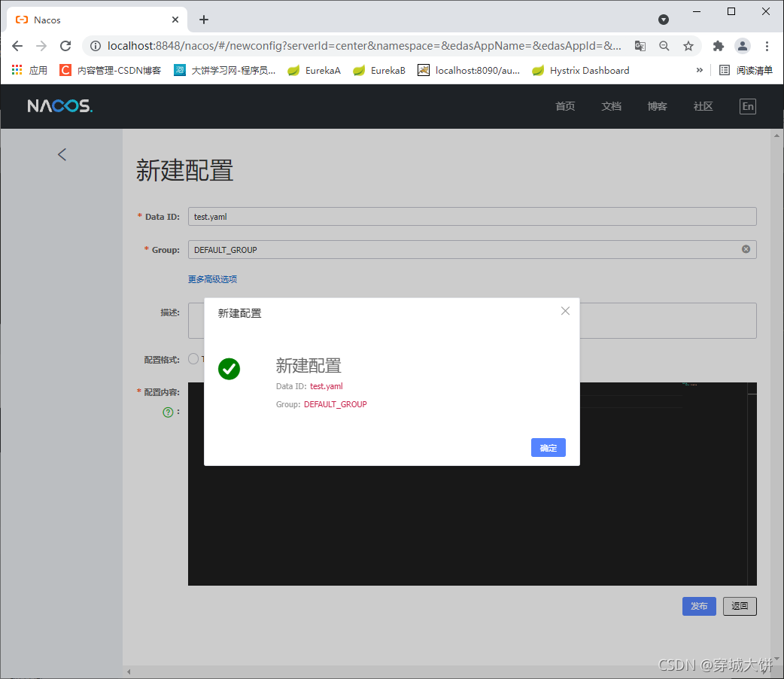Open the 文档 navigation item
Viewport: 784px width, 679px height.
tap(611, 105)
